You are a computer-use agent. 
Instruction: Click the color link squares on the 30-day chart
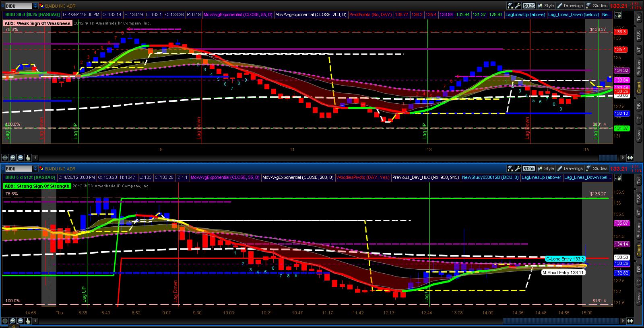pos(41,6)
